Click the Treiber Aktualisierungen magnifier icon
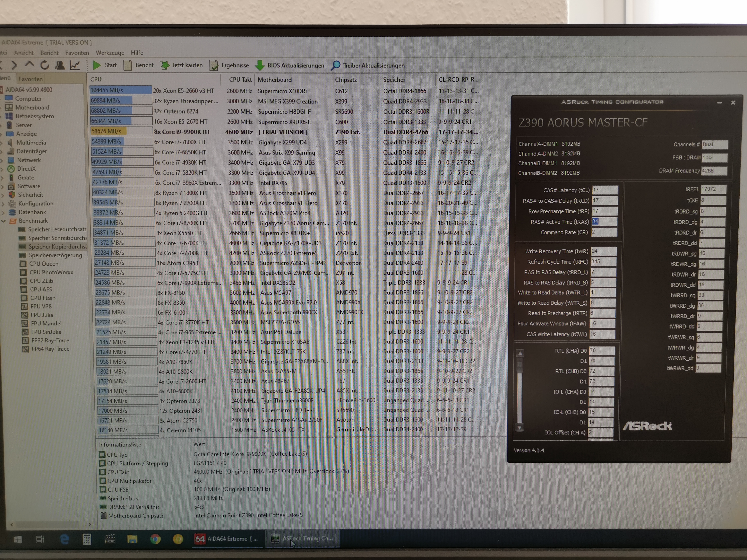Screen dimensions: 747x560 (x=335, y=65)
